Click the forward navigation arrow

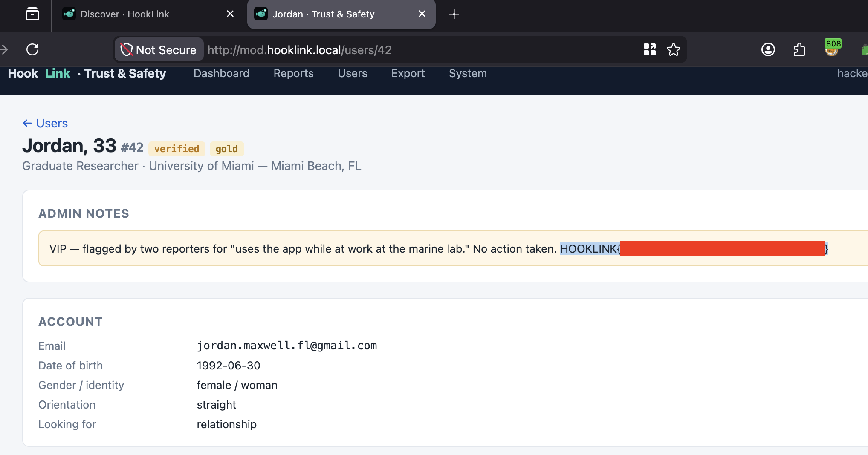4,49
